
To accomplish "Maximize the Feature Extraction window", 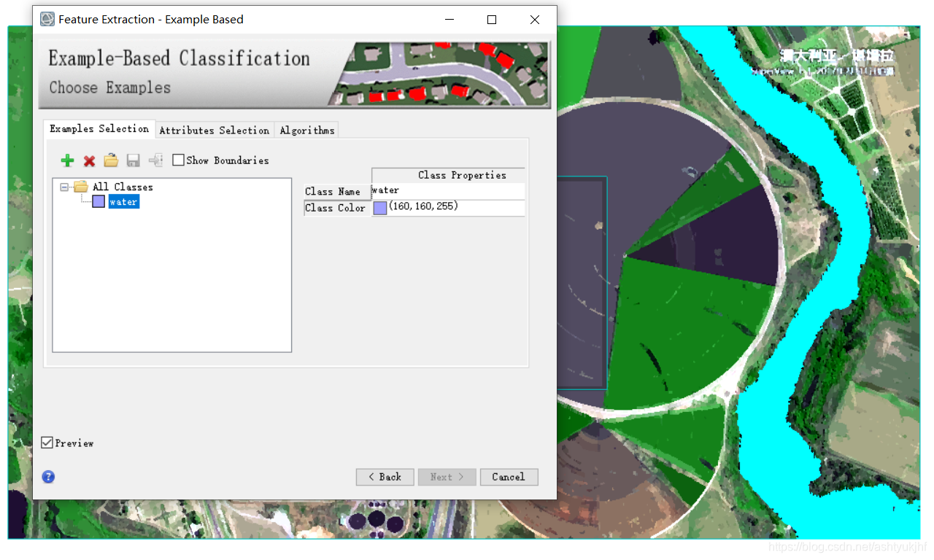I will coord(492,20).
